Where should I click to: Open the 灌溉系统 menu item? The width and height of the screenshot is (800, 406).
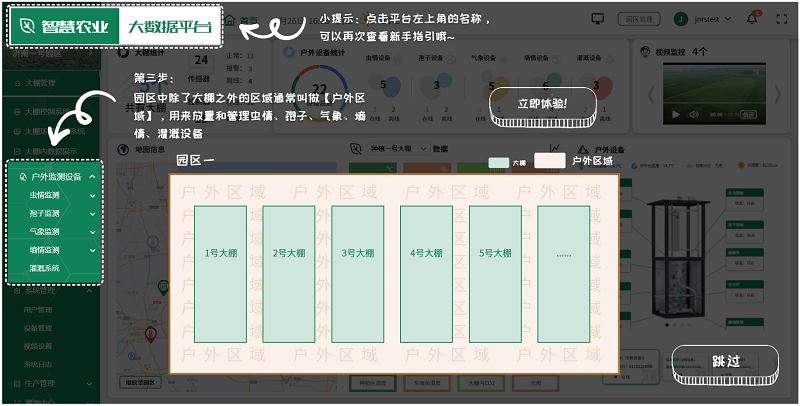point(45,268)
